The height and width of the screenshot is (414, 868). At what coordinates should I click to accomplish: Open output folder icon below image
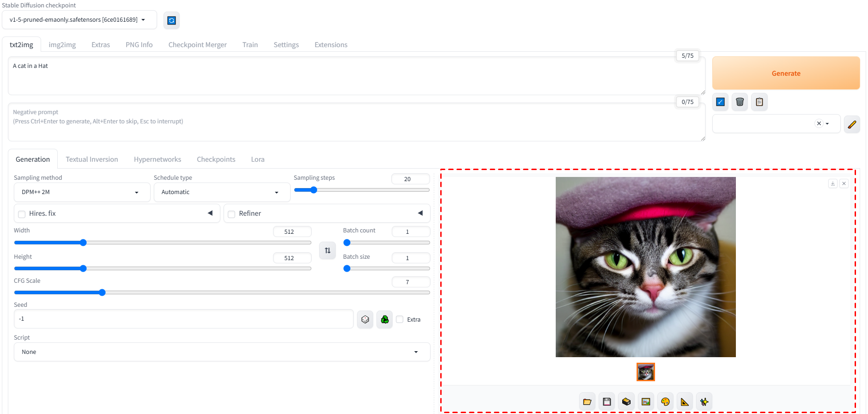point(587,402)
